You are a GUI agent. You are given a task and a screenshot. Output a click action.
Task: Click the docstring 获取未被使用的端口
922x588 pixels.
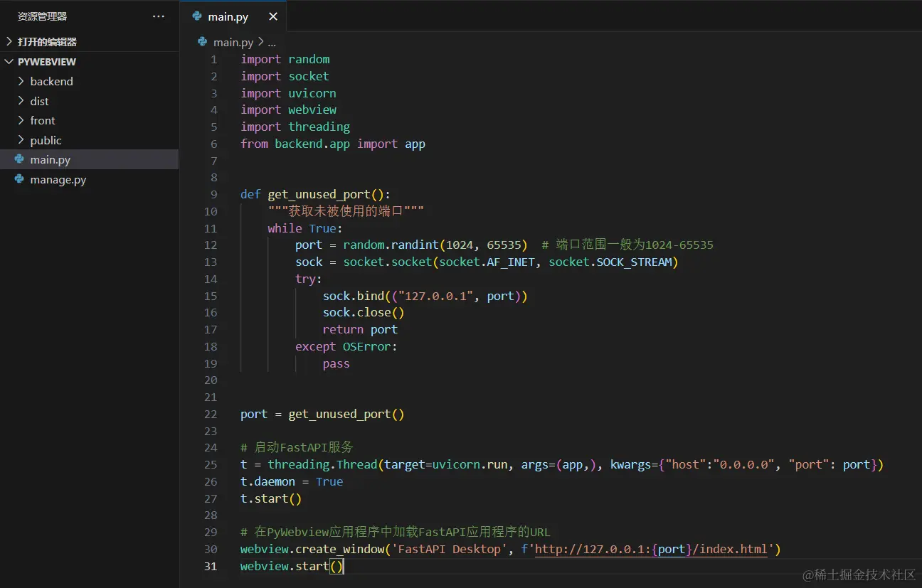(346, 211)
